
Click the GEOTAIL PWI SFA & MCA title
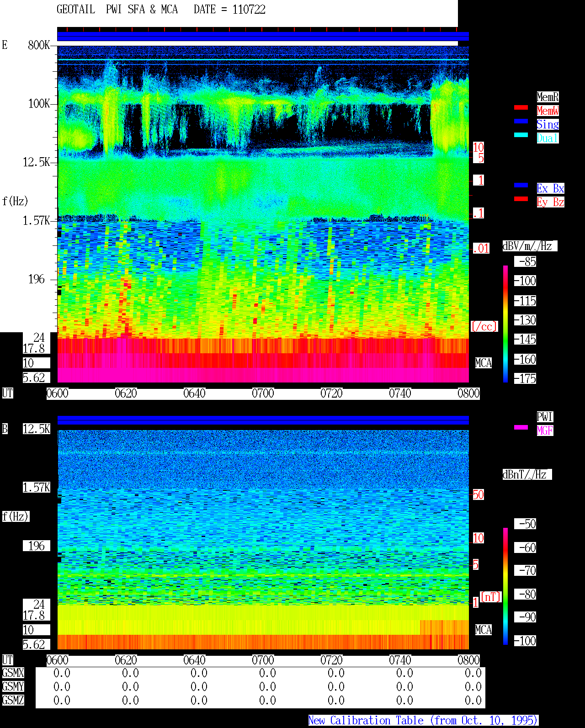(x=117, y=10)
